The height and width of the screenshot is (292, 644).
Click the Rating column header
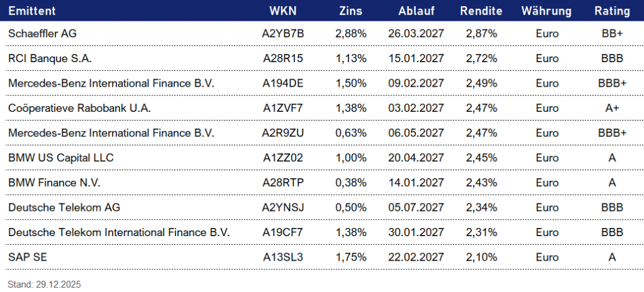point(612,11)
